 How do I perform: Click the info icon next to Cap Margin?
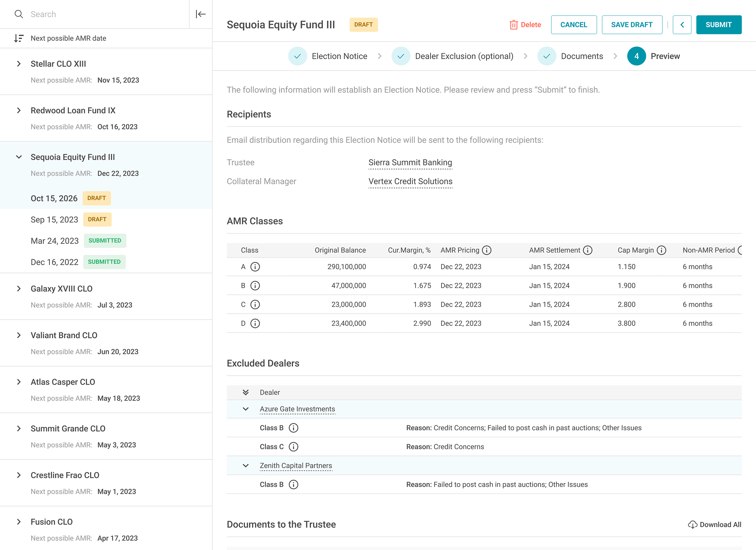(661, 250)
